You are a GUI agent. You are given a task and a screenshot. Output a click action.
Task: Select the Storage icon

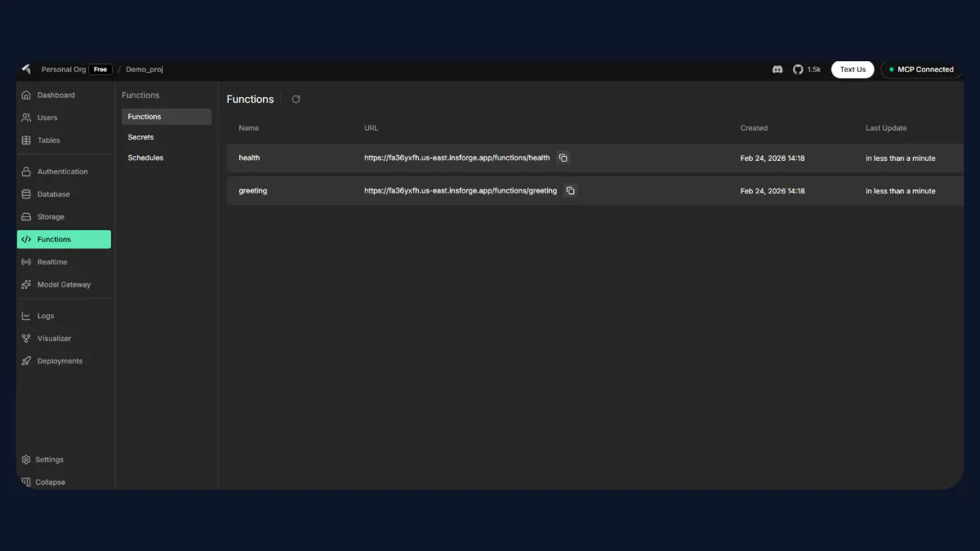[26, 216]
